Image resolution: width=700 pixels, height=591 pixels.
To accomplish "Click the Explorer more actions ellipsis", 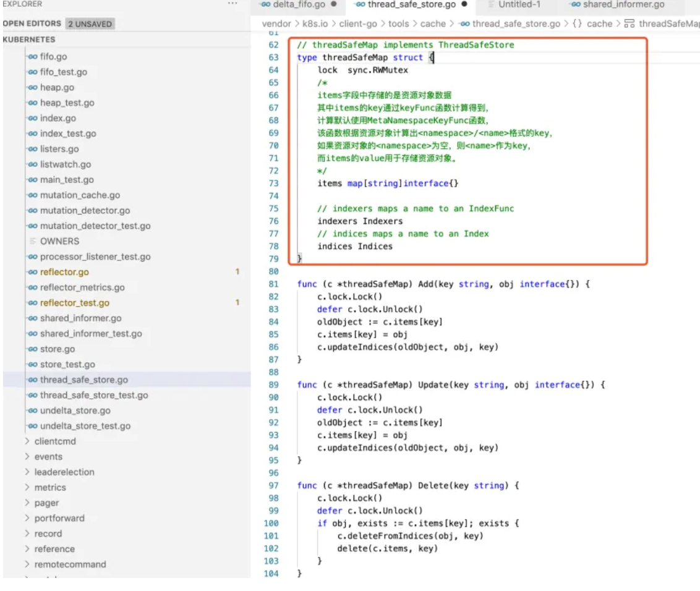I will (233, 4).
